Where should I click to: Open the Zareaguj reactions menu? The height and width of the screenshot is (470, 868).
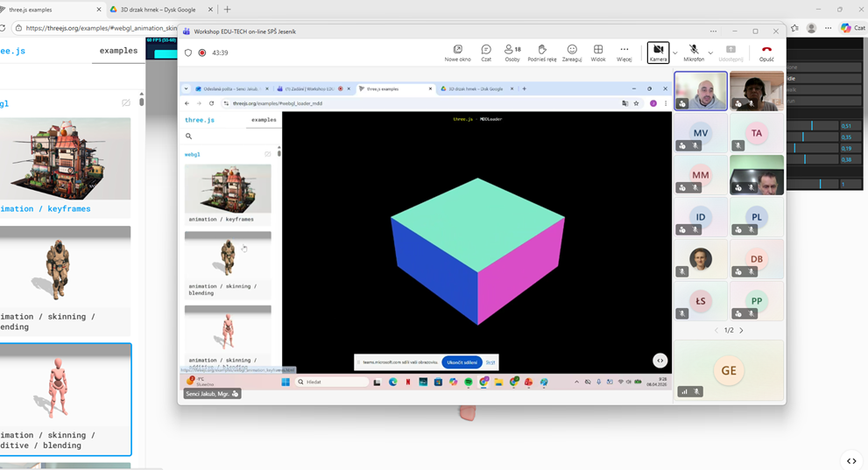572,53
